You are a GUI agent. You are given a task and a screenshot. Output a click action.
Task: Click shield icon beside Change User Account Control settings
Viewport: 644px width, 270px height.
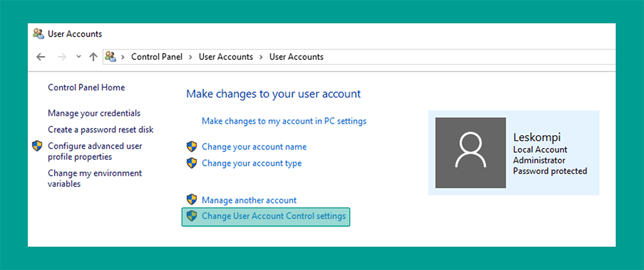[x=192, y=215]
